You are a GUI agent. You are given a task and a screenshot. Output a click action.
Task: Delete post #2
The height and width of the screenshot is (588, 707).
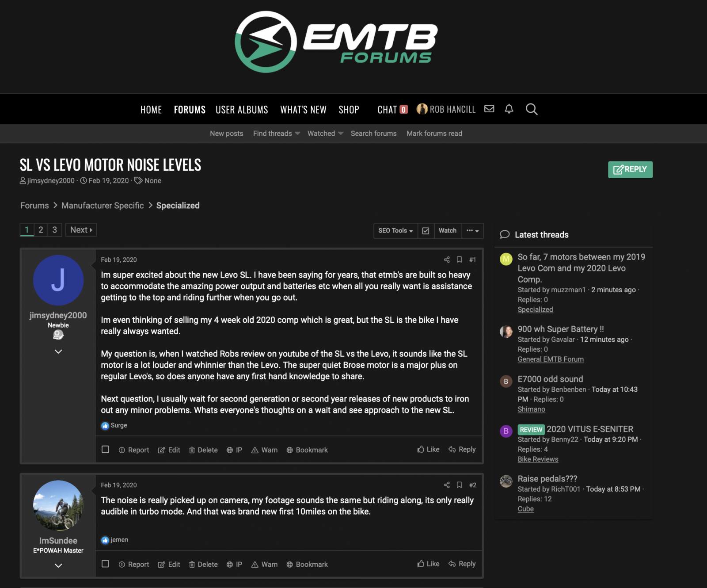[x=203, y=564]
